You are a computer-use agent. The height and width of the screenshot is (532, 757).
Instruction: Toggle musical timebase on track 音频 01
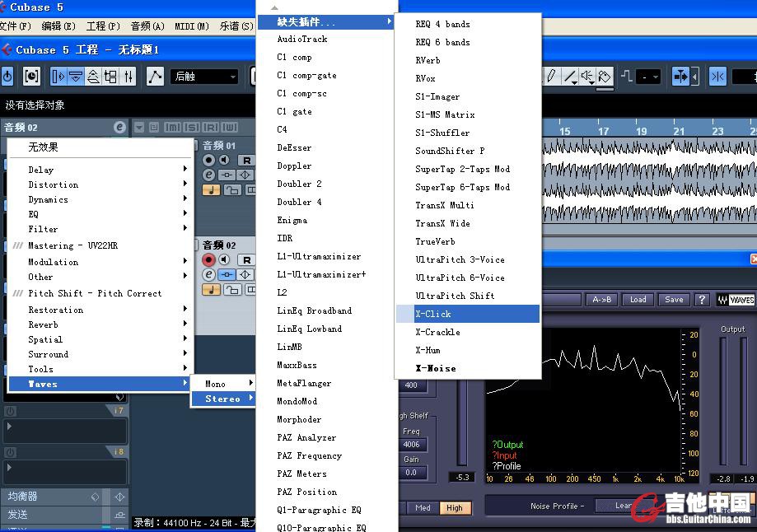tap(211, 190)
